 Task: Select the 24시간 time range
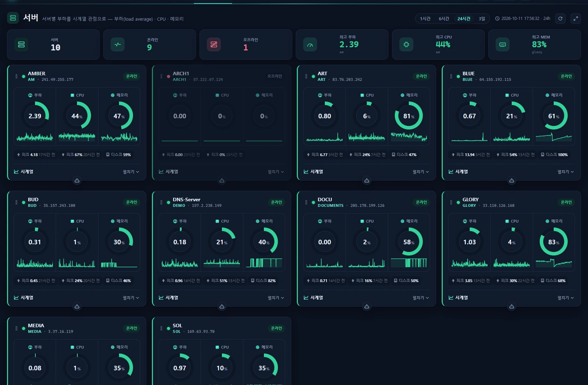[464, 19]
